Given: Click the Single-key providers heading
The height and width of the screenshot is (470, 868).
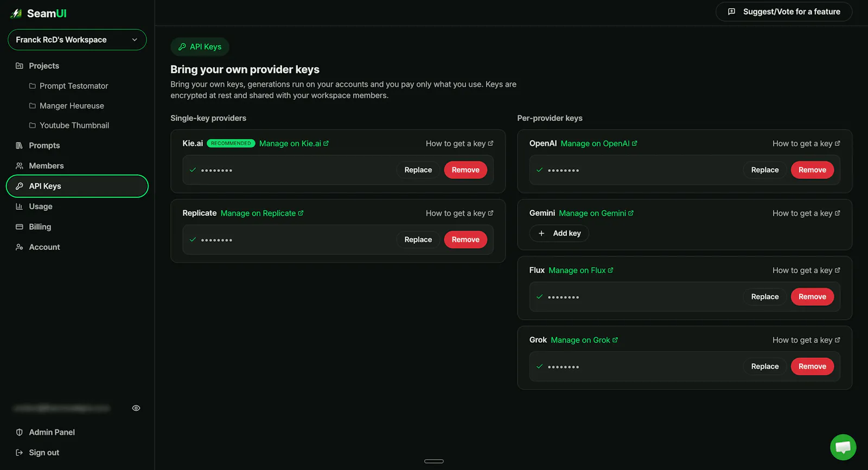Looking at the screenshot, I should (208, 118).
